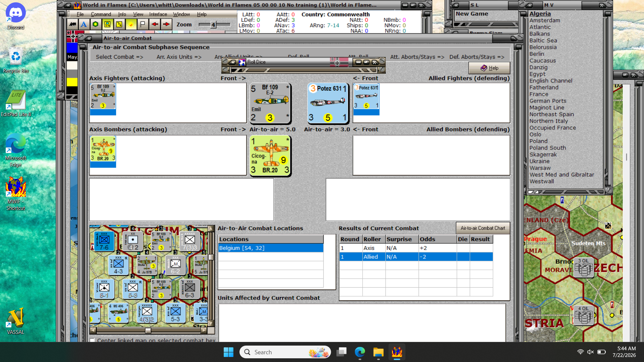Click the Task View taskbar icon
Image resolution: width=644 pixels, height=362 pixels.
click(x=341, y=352)
